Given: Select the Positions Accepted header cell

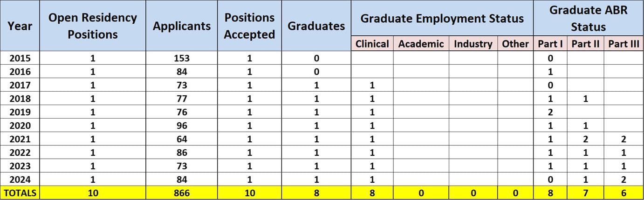Looking at the screenshot, I should 249,26.
